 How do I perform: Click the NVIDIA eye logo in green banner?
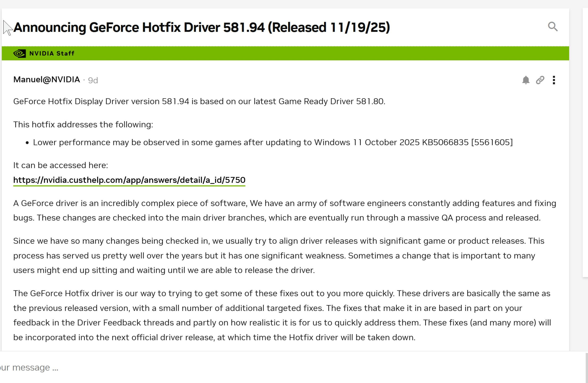point(19,53)
